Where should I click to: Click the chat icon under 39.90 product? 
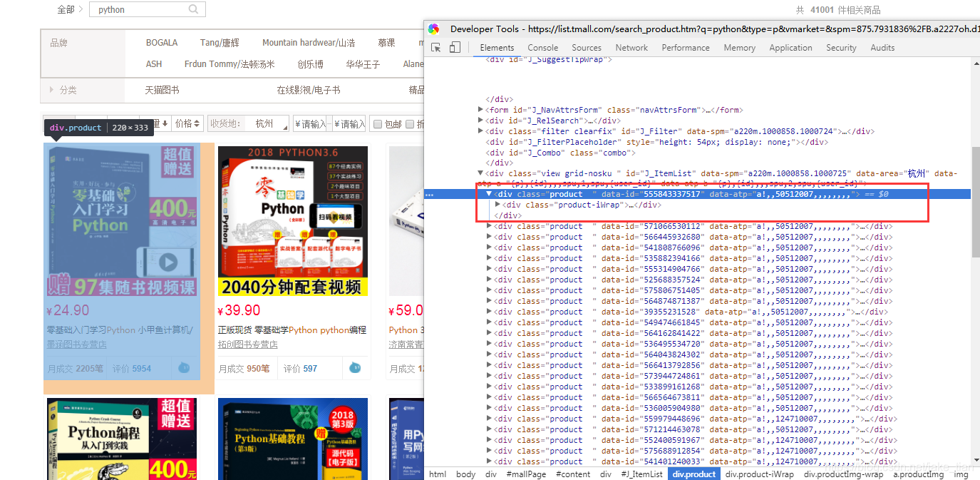pyautogui.click(x=355, y=368)
